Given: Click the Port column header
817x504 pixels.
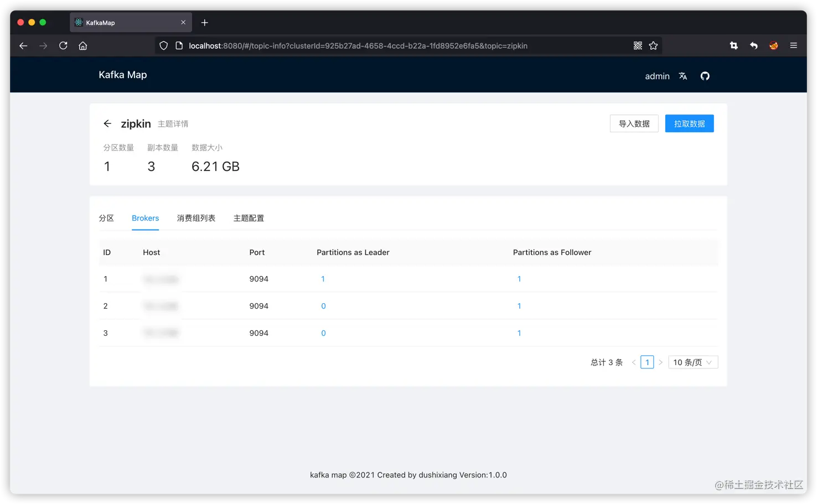Looking at the screenshot, I should point(257,252).
